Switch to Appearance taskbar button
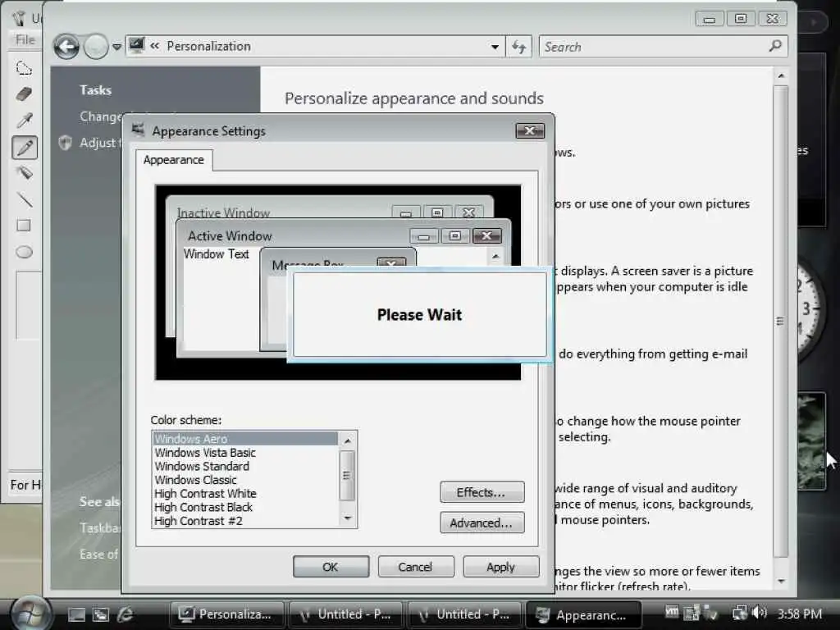 (583, 614)
